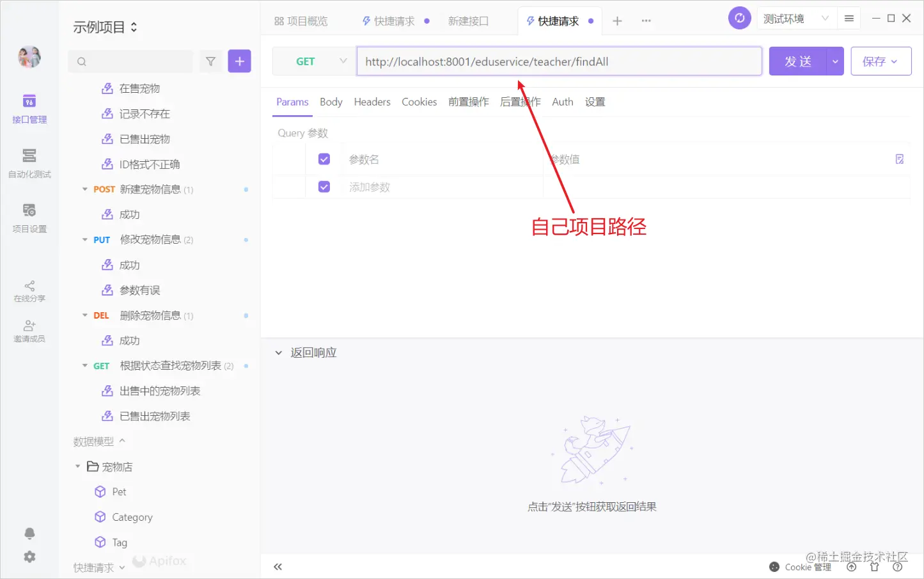
Task: Collapse the 返回响应 section
Action: point(278,352)
